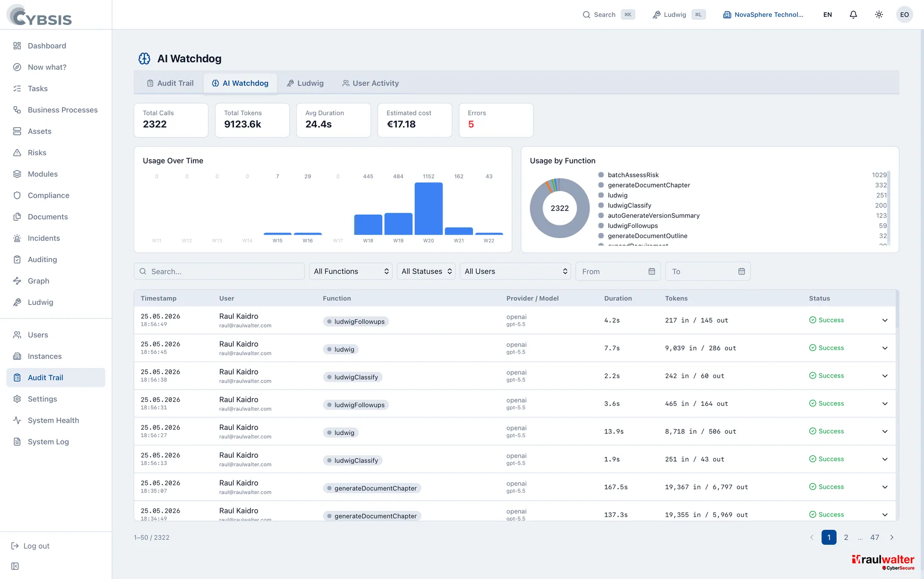The height and width of the screenshot is (579, 924).
Task: Change language via EN selector
Action: tap(827, 14)
